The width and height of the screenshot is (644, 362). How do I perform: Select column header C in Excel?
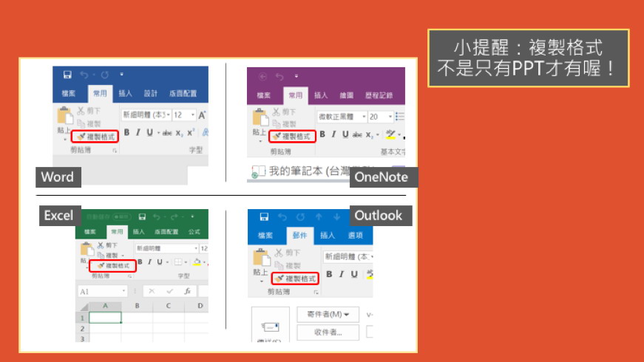click(169, 306)
